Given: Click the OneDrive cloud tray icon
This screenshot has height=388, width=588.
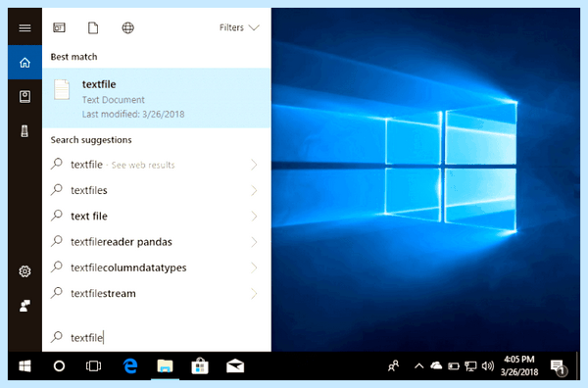Looking at the screenshot, I should tap(436, 365).
